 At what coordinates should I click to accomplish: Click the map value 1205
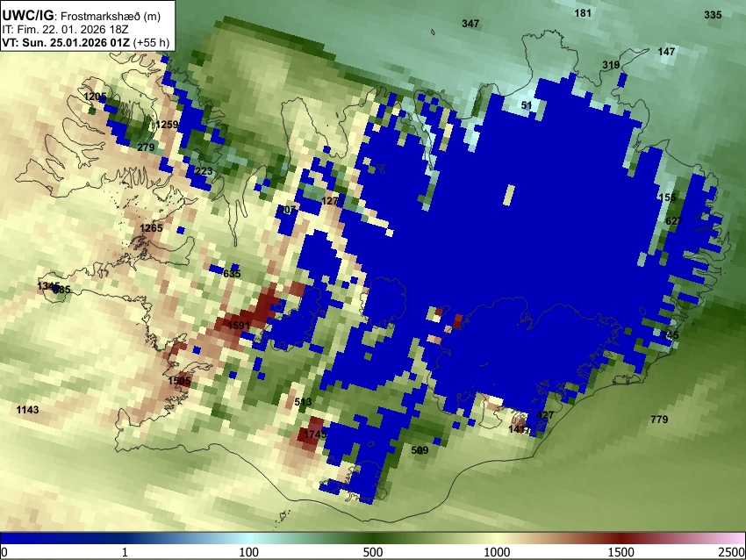tap(95, 97)
